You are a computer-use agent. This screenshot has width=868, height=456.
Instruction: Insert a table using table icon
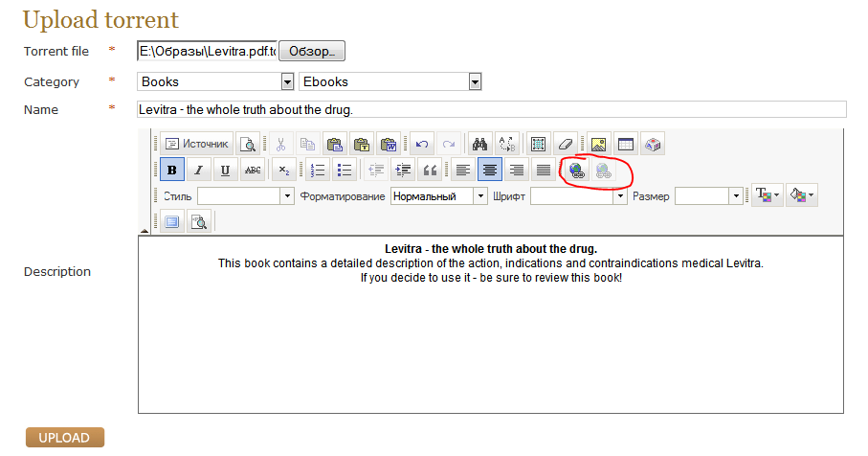pos(626,144)
